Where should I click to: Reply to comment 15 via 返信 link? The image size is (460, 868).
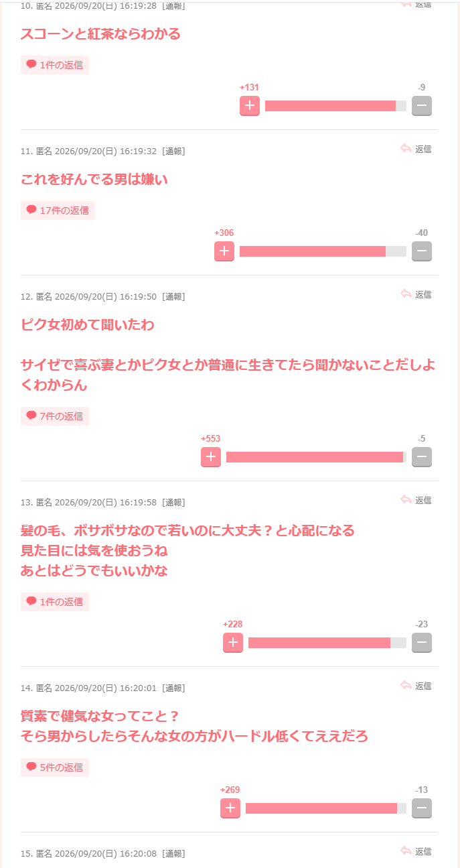tap(416, 851)
